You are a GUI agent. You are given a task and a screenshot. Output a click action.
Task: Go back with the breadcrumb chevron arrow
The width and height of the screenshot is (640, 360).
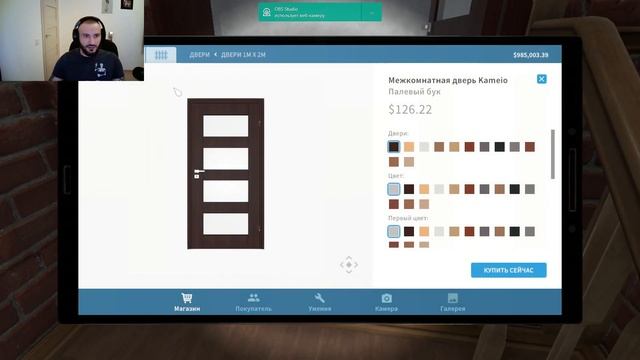pos(216,54)
